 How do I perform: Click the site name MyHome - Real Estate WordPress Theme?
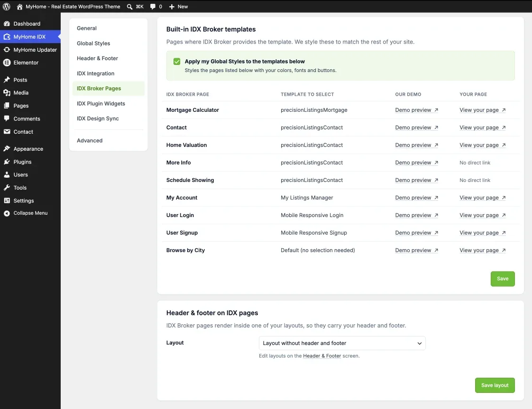coord(73,7)
